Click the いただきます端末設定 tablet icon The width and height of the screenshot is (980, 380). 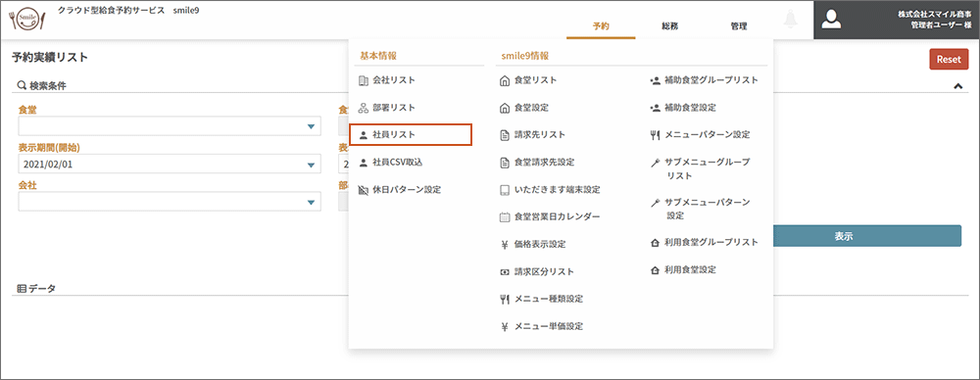(505, 189)
